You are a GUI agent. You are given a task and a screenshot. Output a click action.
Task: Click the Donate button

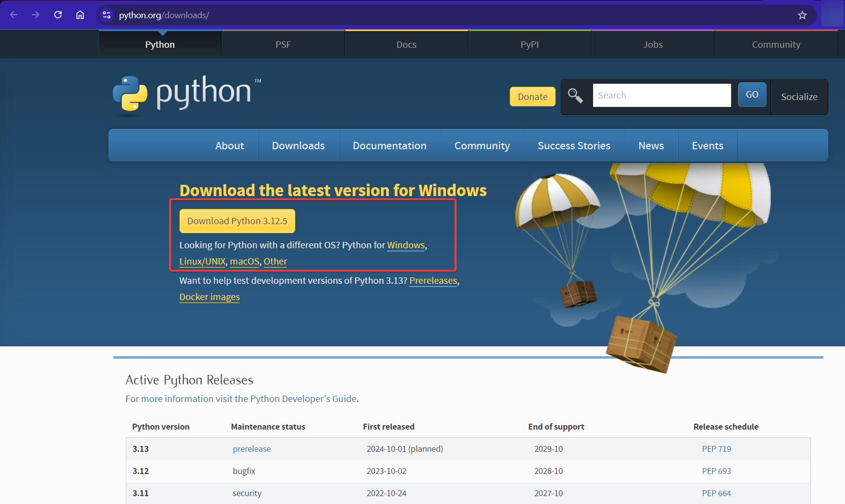(x=532, y=97)
